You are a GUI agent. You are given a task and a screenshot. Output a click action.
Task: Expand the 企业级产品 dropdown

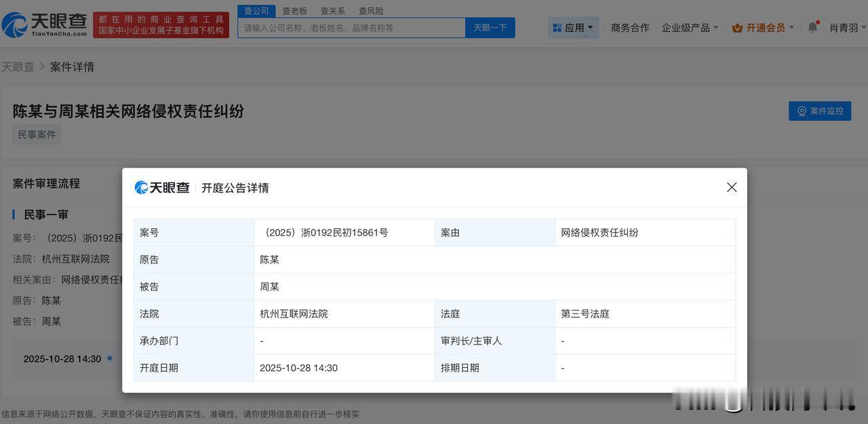pyautogui.click(x=690, y=28)
